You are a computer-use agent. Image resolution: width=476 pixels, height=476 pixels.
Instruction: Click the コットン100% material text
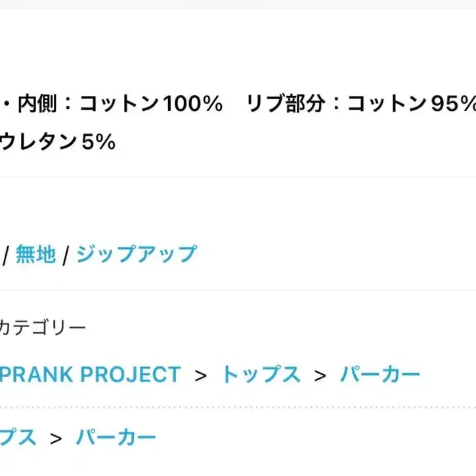pyautogui.click(x=151, y=104)
